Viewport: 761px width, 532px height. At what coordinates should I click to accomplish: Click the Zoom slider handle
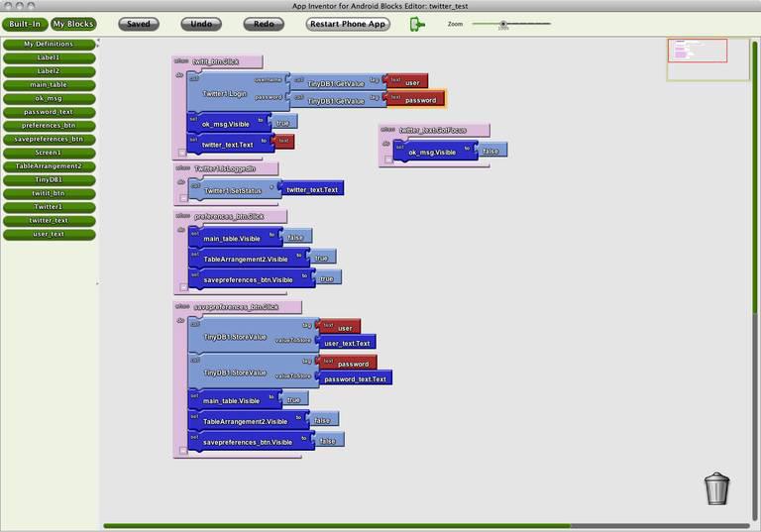pos(503,23)
